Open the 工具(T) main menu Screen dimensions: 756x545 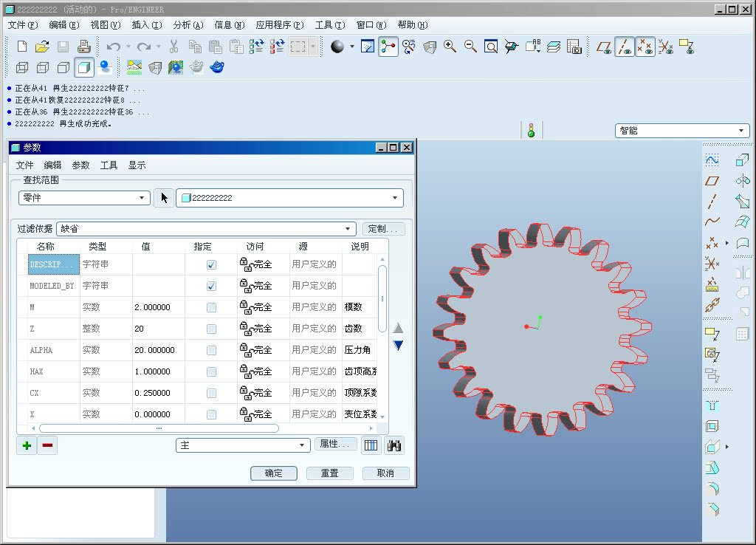click(x=330, y=25)
